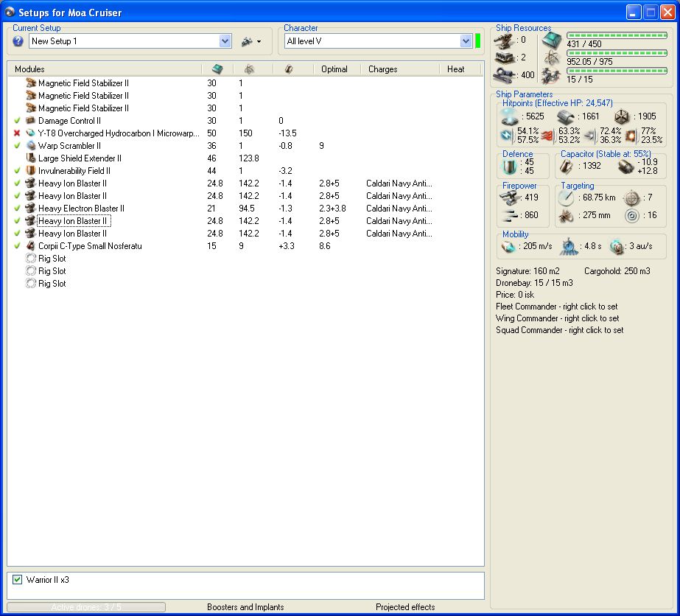Image resolution: width=680 pixels, height=616 pixels.
Task: Sort modules by the Optimal column header
Action: tap(334, 69)
